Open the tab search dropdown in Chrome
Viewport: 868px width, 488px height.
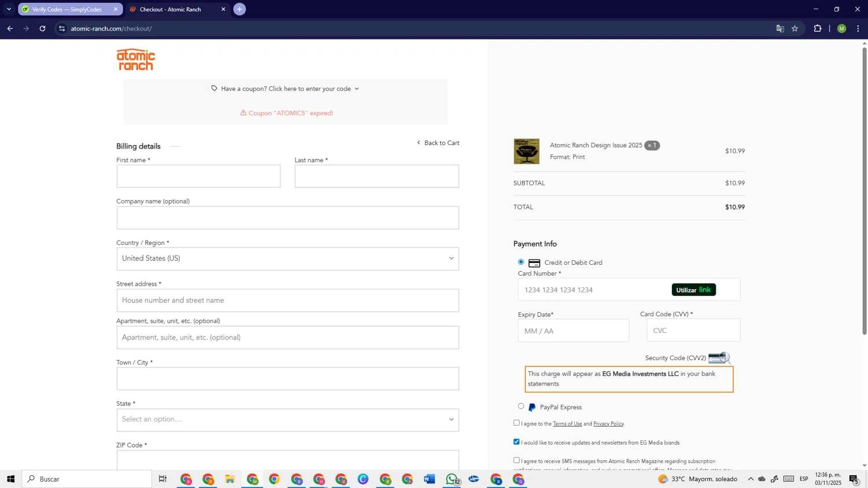point(9,9)
